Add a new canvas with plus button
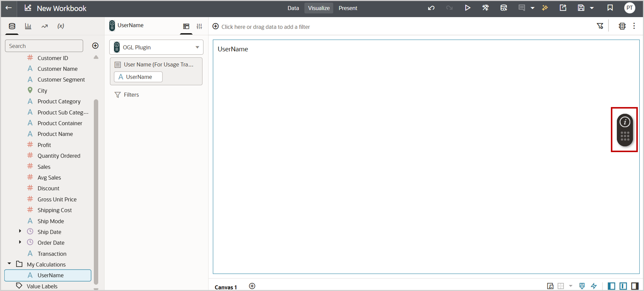Image resolution: width=644 pixels, height=291 pixels. point(252,286)
